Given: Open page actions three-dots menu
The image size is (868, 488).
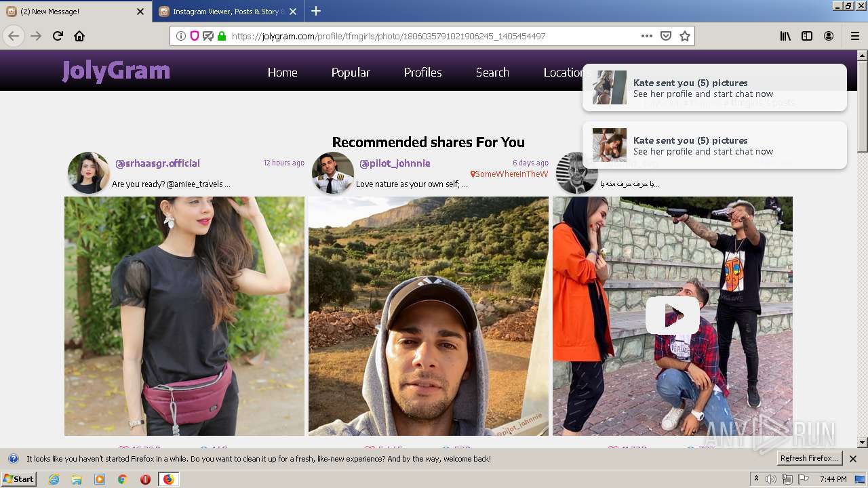Looking at the screenshot, I should point(647,36).
